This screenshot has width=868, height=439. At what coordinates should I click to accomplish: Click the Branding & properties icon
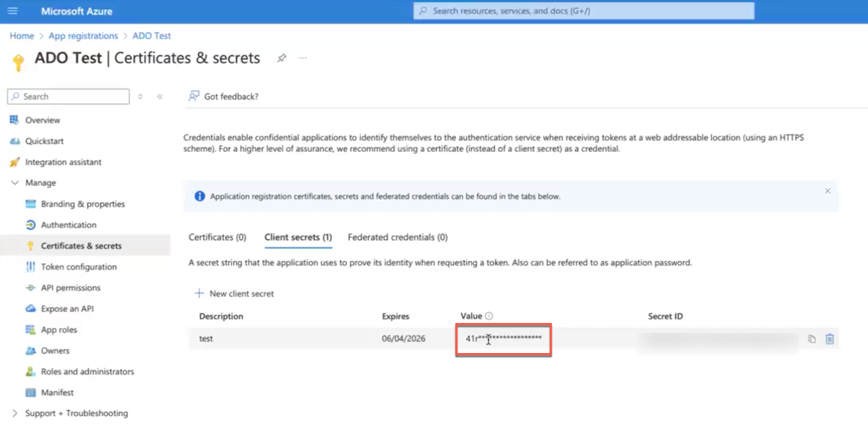click(x=30, y=204)
